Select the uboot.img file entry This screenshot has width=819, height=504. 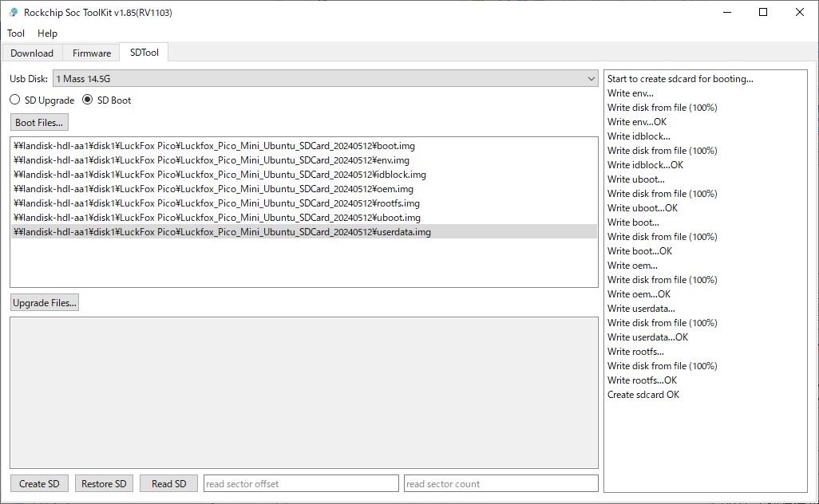pyautogui.click(x=304, y=218)
